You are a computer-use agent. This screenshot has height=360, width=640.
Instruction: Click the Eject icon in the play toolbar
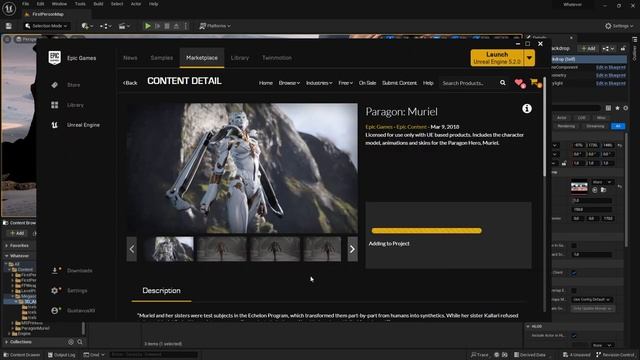point(176,26)
